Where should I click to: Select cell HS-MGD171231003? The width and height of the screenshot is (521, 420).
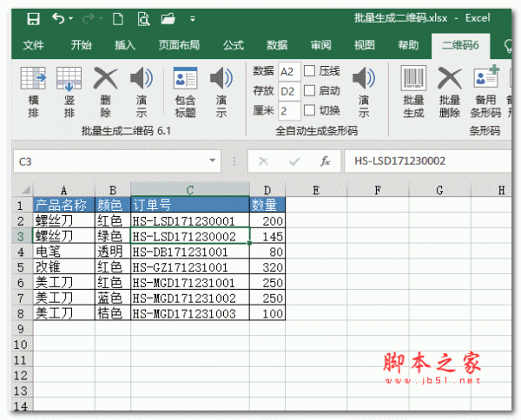click(189, 313)
